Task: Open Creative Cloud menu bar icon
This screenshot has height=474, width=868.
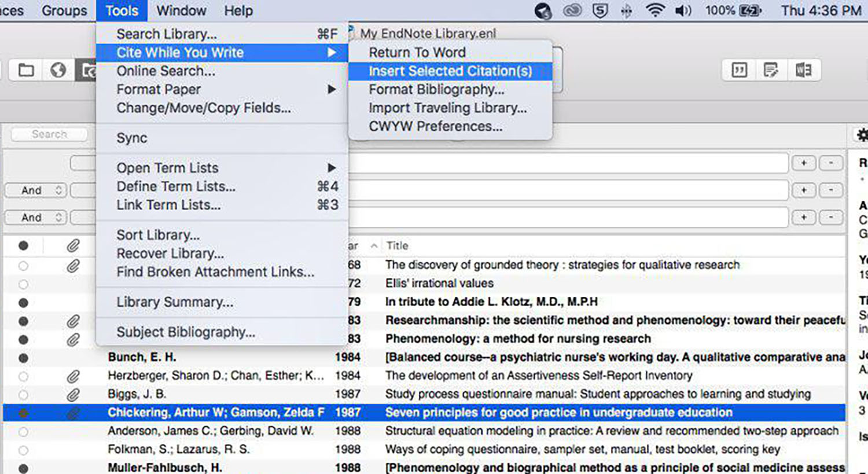Action: 572,10
